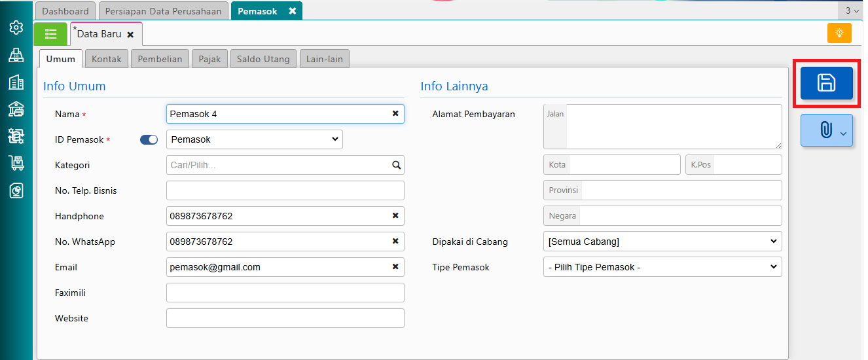Clear the No. WhatsApp field value
The image size is (868, 360).
(395, 241)
